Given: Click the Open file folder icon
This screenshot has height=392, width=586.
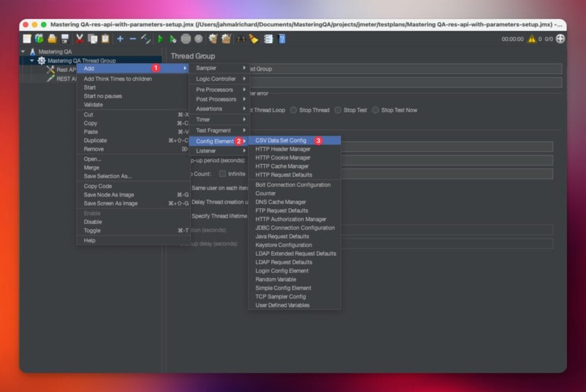Looking at the screenshot, I should pos(52,39).
